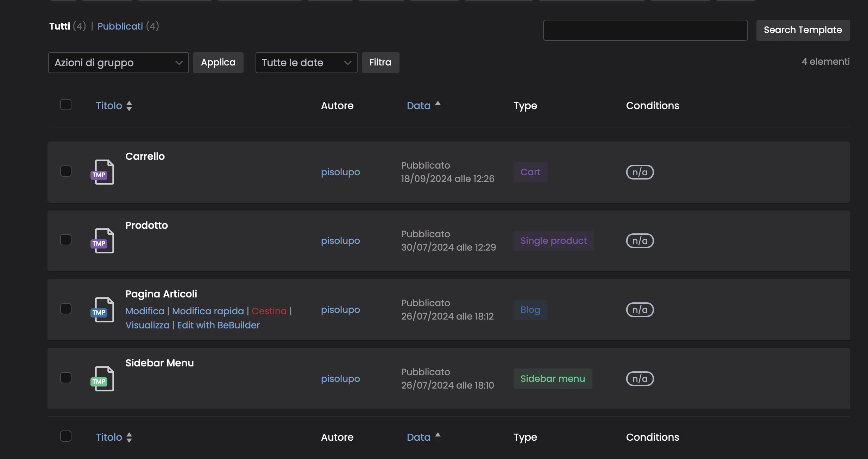Check the Carrello row checkbox
The image size is (868, 459).
[66, 171]
